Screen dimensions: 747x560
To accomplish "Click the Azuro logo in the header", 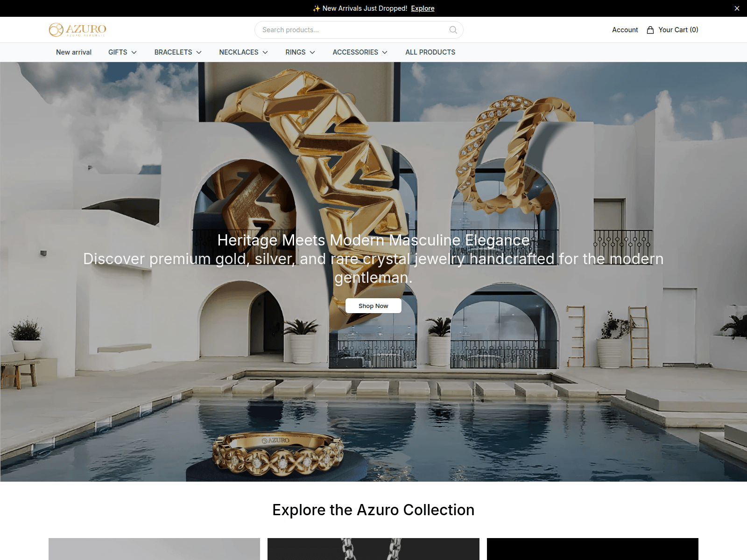I will (78, 30).
